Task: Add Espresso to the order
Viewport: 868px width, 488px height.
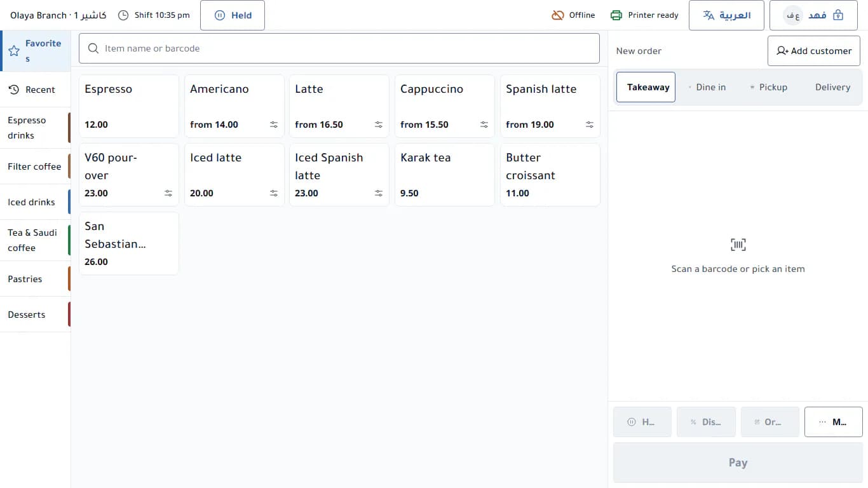Action: pyautogui.click(x=129, y=106)
